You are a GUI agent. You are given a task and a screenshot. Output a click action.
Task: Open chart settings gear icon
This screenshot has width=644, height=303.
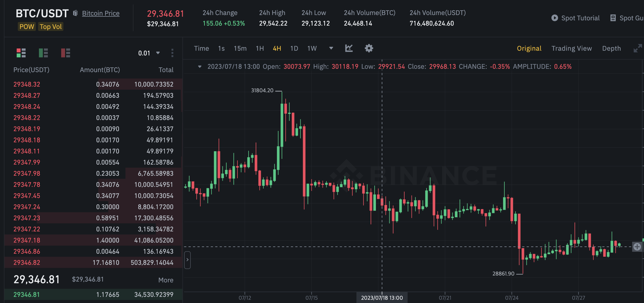pyautogui.click(x=369, y=48)
